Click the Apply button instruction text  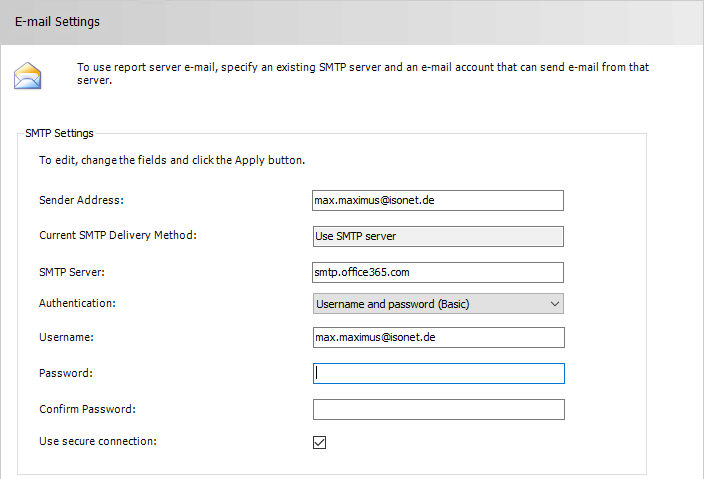pos(172,160)
